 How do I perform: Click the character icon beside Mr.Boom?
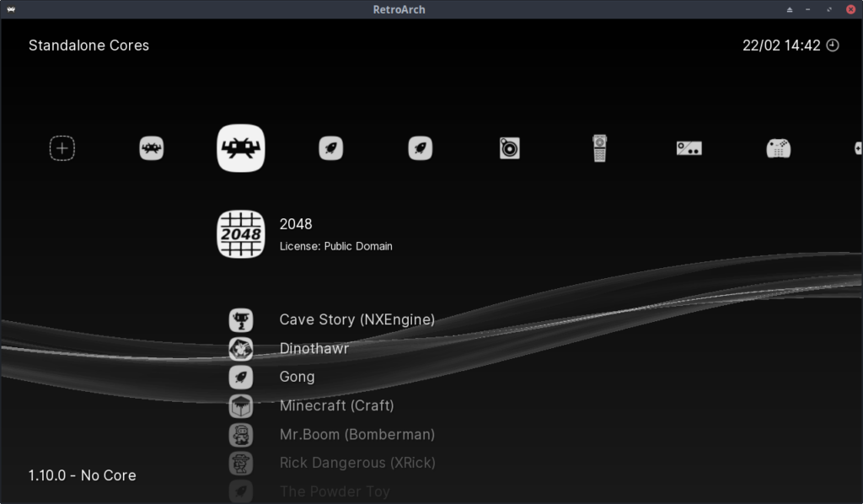(241, 434)
